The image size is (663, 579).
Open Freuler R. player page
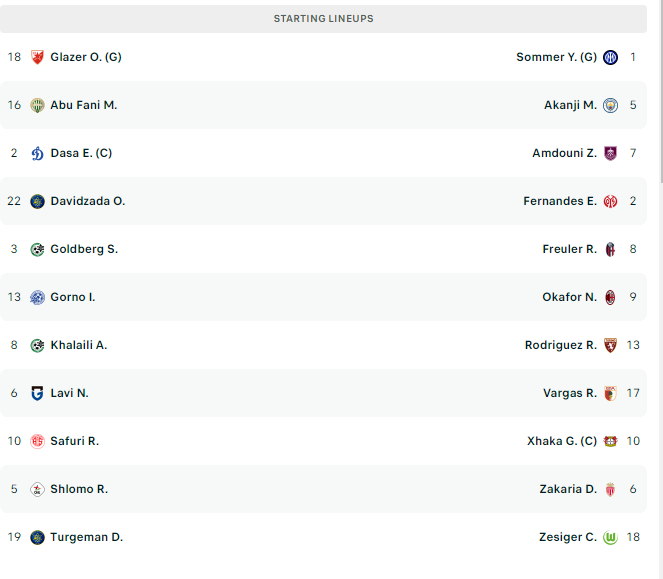[569, 249]
